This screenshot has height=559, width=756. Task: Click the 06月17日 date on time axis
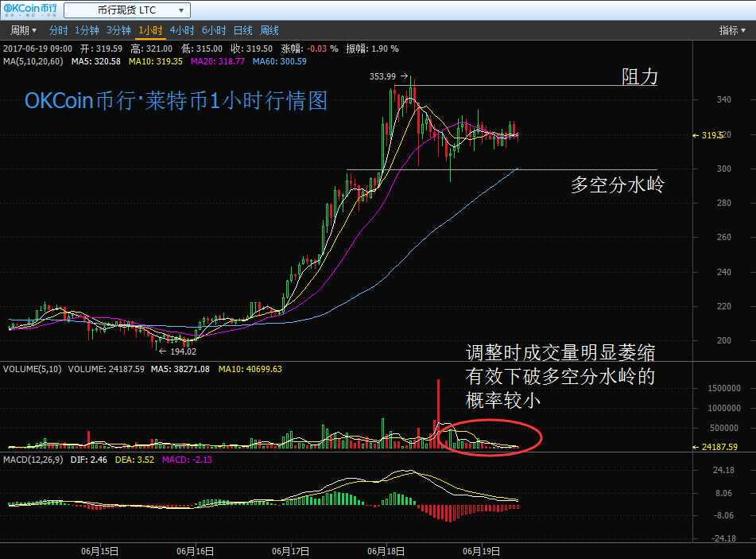tap(289, 550)
